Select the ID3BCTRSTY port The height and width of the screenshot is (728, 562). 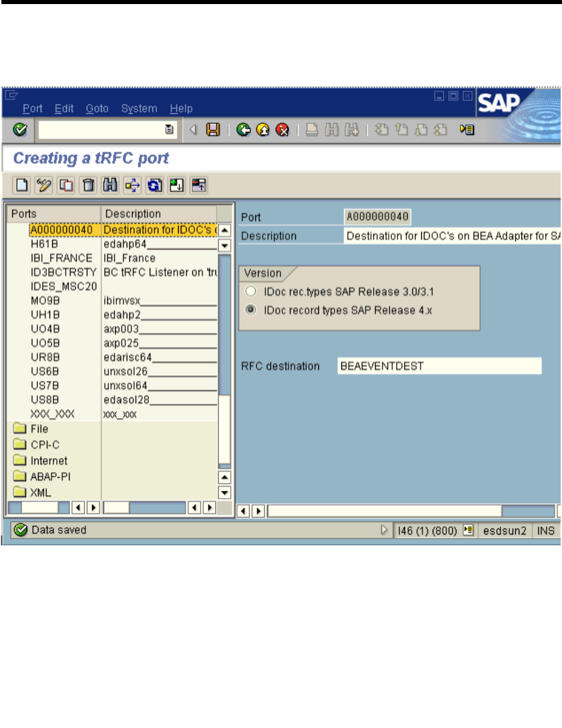tap(64, 272)
